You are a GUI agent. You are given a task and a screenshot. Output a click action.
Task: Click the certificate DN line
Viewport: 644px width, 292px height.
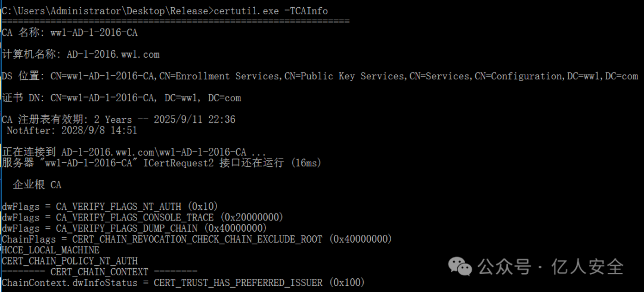[121, 98]
